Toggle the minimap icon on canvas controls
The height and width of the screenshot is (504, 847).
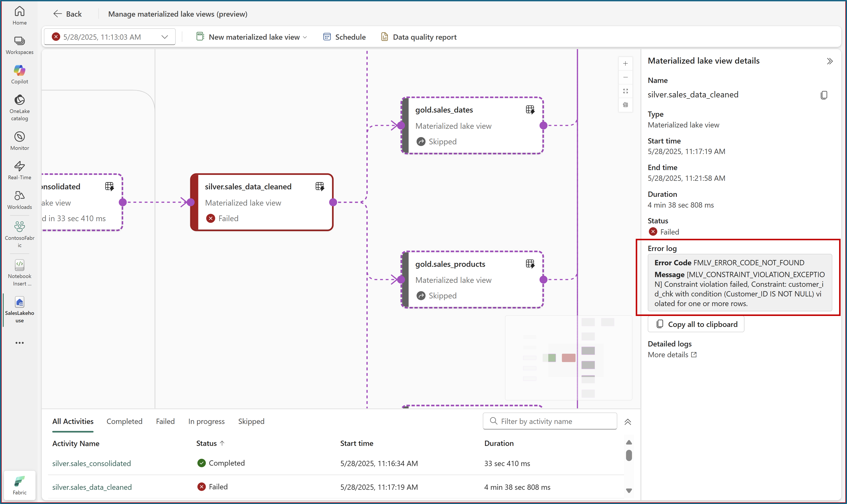click(x=625, y=105)
